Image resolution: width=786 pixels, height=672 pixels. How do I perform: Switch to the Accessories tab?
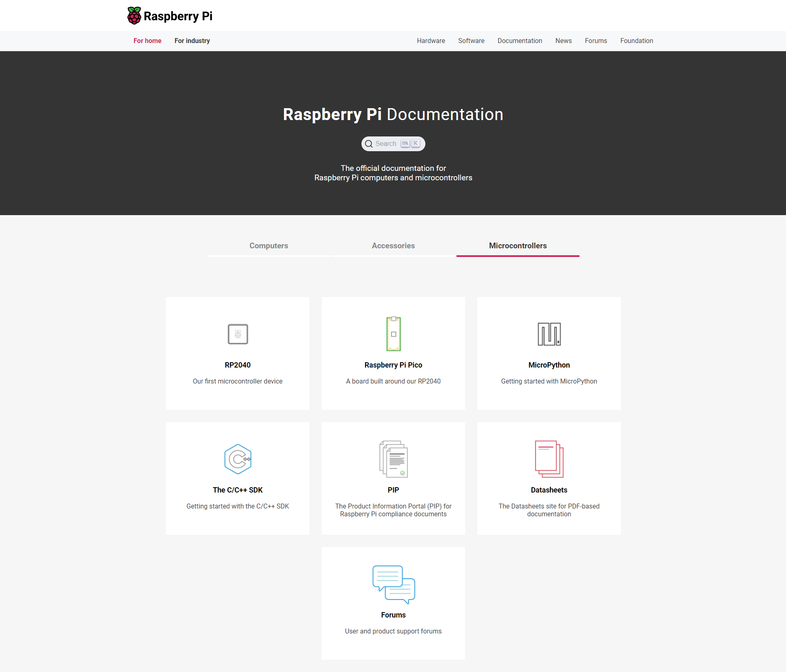393,246
